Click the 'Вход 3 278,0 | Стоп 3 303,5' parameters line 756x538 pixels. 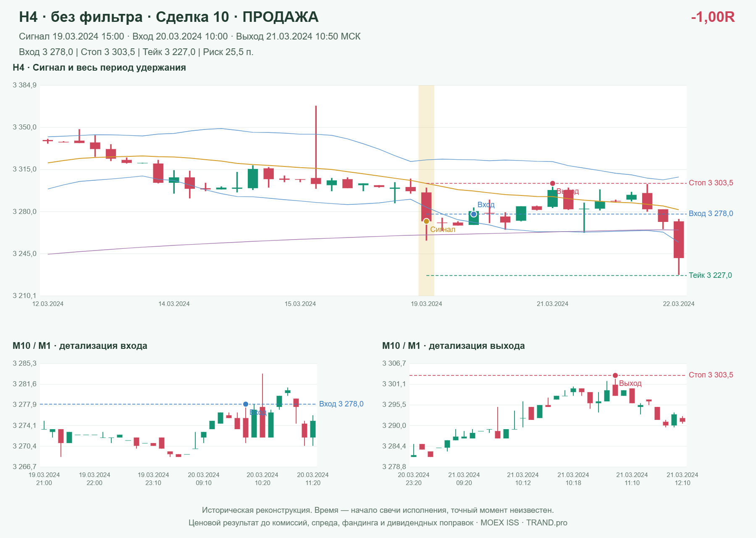[x=136, y=52]
